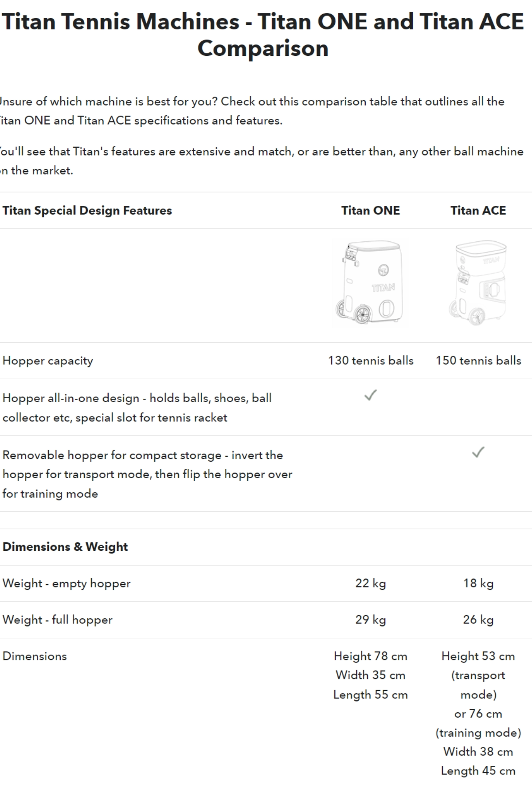Image resolution: width=532 pixels, height=785 pixels.
Task: Click the 150 tennis balls value
Action: [x=478, y=361]
